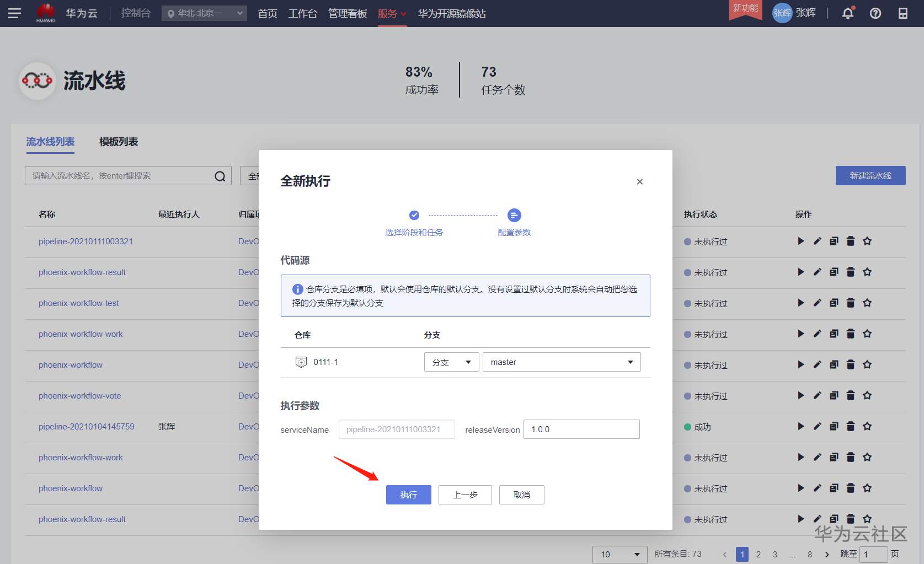924x564 pixels.
Task: Open the hamburger navigation menu
Action: (x=15, y=13)
